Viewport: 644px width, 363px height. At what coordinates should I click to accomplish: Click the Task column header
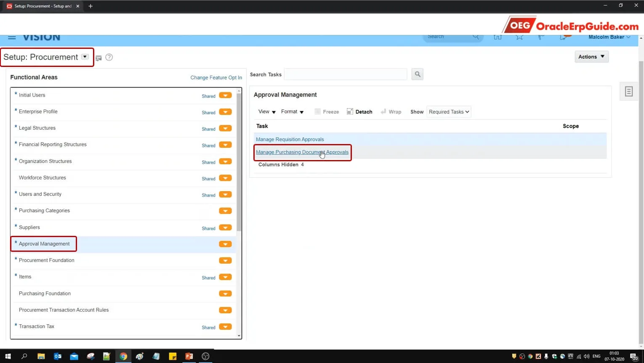tap(262, 126)
